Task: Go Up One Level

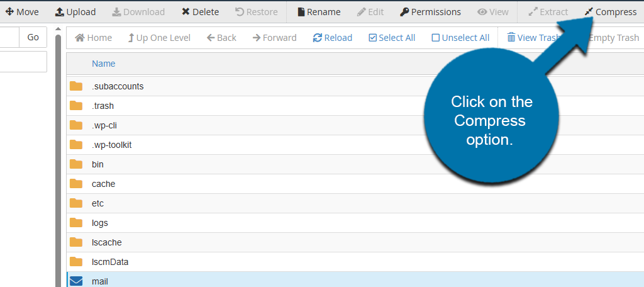Action: pos(159,38)
